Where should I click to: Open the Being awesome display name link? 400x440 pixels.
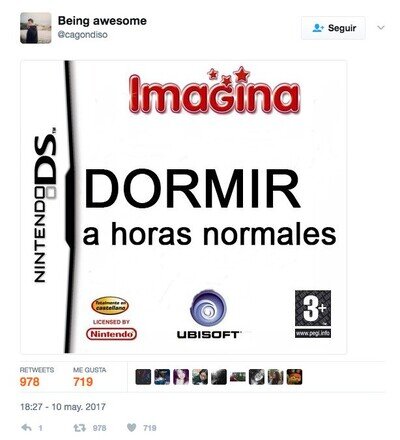pos(102,21)
